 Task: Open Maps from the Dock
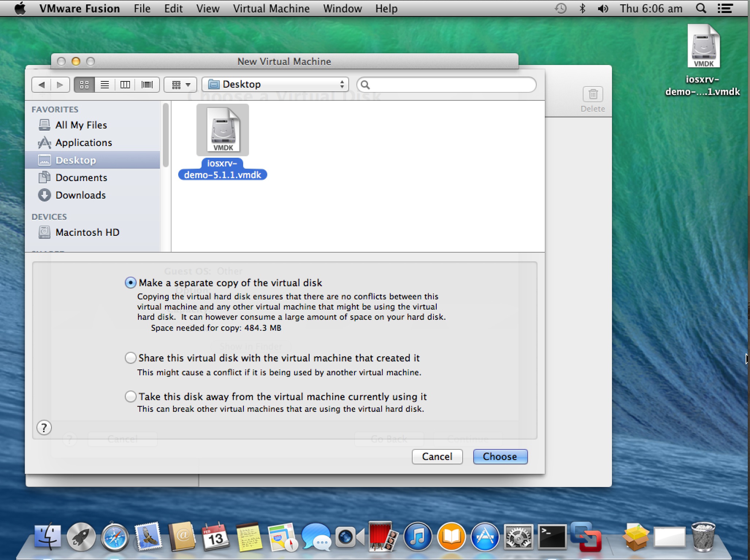tap(283, 537)
